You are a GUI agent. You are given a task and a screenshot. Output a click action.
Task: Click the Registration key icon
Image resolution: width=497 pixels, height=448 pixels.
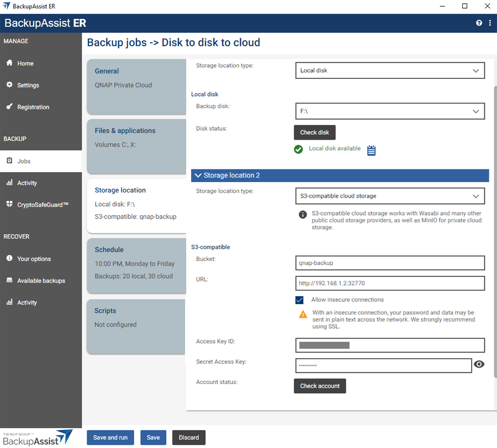coord(9,106)
